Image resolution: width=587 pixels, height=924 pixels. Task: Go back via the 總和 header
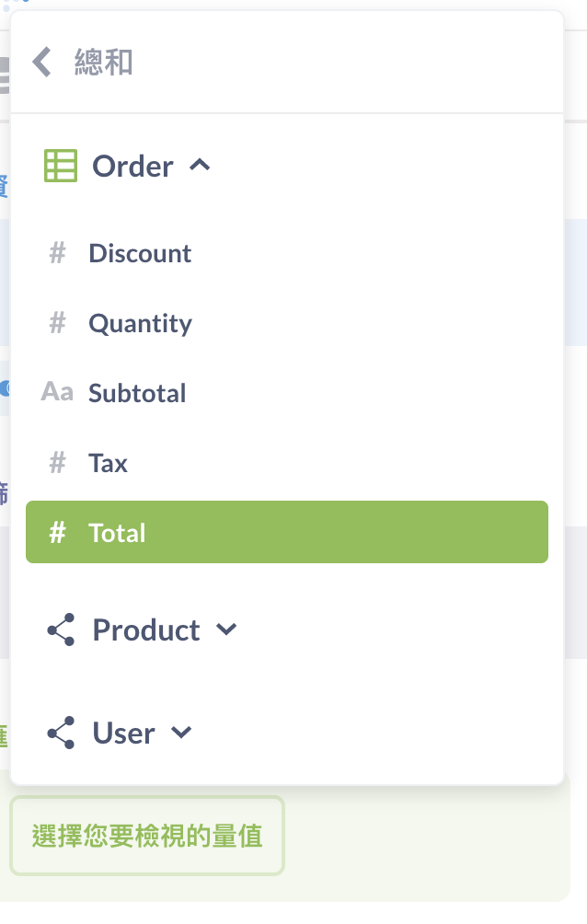click(103, 63)
